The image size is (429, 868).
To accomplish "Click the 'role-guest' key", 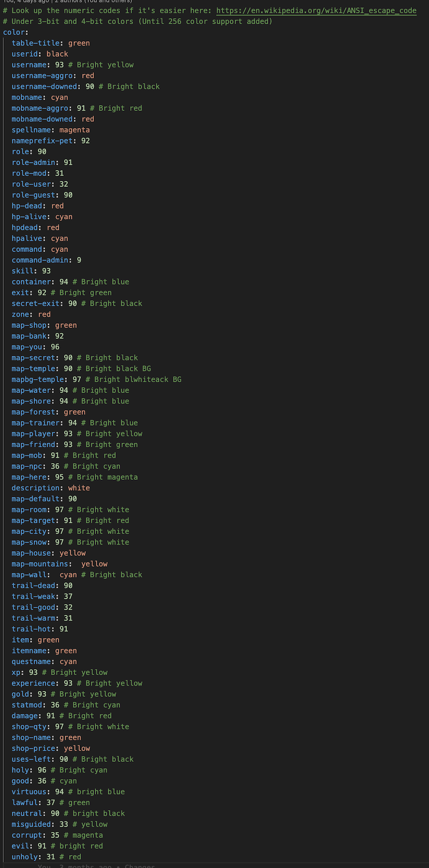I will coord(33,195).
